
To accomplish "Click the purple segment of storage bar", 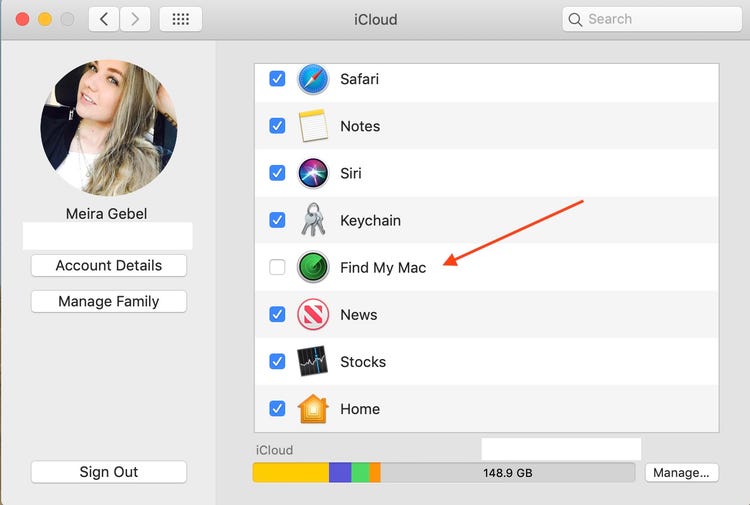I will (x=340, y=472).
